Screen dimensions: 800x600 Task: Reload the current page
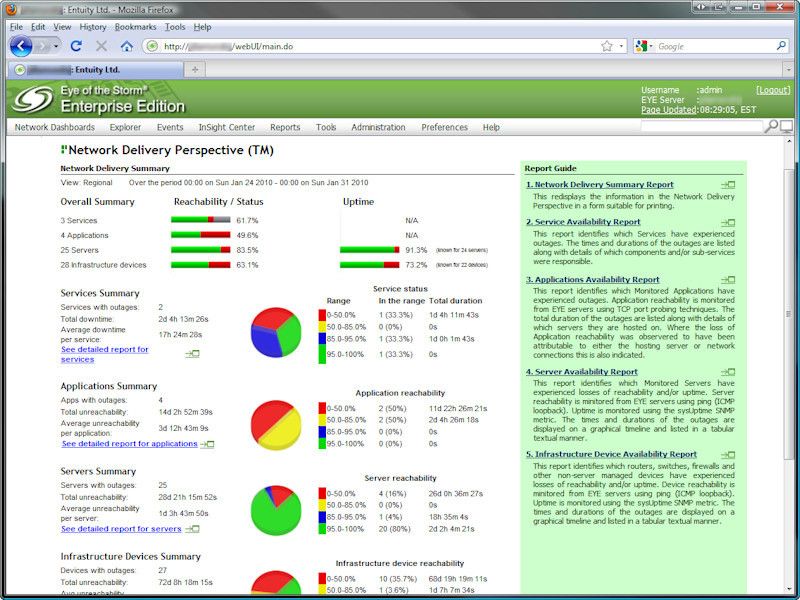click(x=76, y=46)
